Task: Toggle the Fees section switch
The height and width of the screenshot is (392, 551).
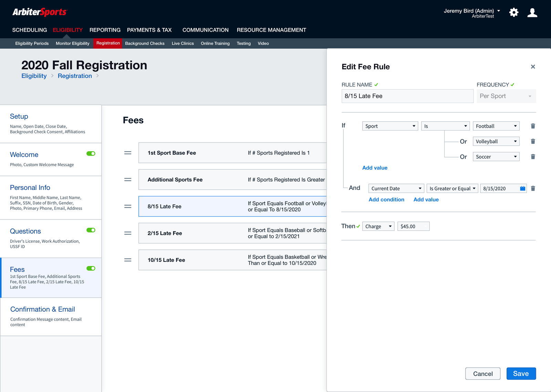Action: pyautogui.click(x=91, y=268)
